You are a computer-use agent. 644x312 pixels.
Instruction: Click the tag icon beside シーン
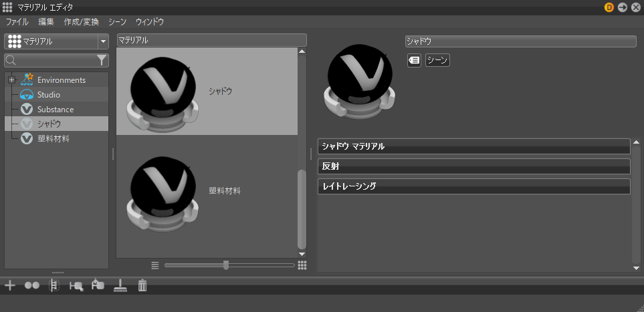[414, 60]
